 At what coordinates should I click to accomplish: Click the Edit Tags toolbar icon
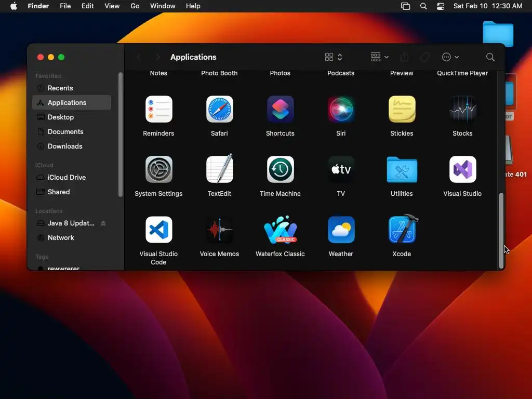[x=424, y=57]
